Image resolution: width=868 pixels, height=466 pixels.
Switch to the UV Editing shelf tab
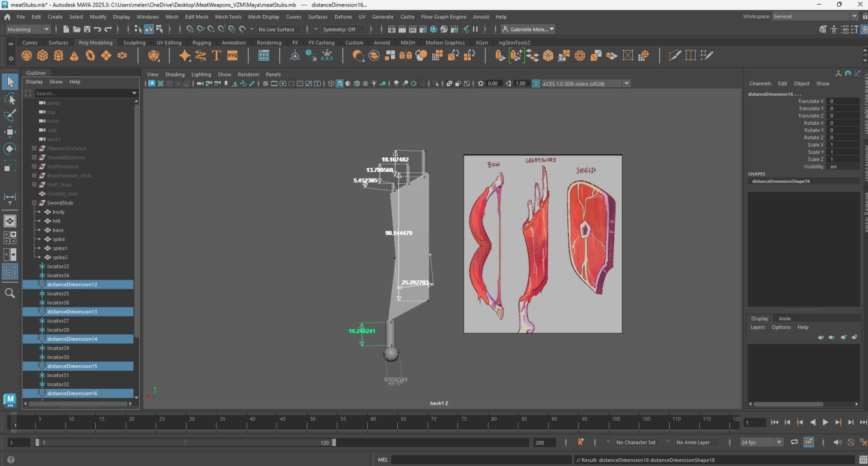[x=169, y=43]
